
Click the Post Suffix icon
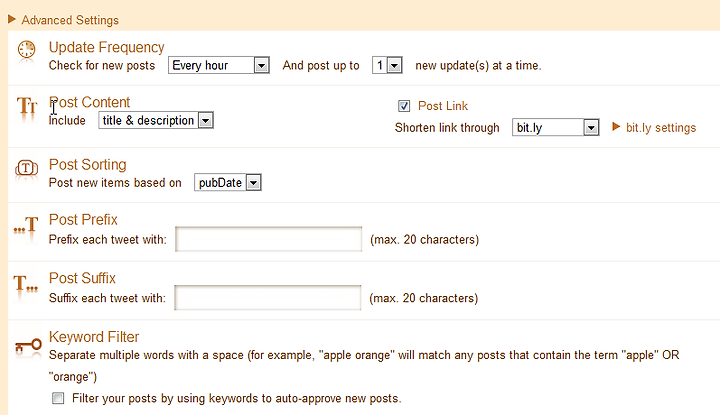coord(26,283)
